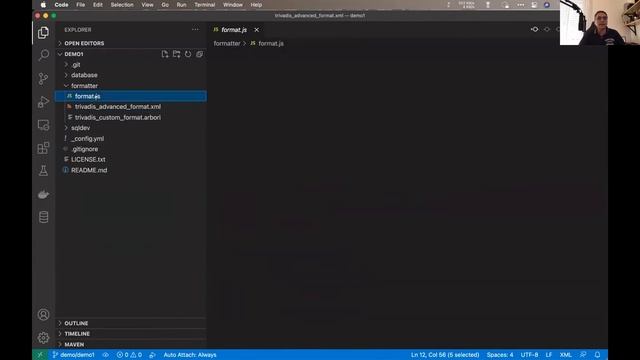Open the Window menu
Image resolution: width=640 pixels, height=360 pixels.
233,5
